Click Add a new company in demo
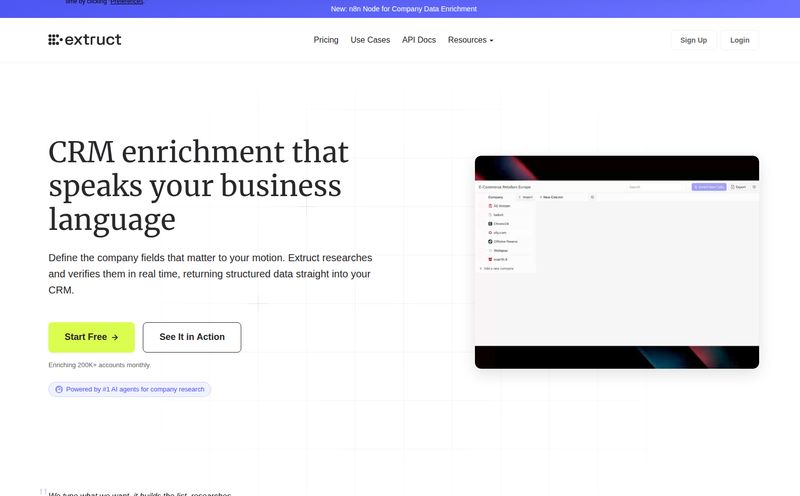The width and height of the screenshot is (800, 496). pyautogui.click(x=497, y=268)
